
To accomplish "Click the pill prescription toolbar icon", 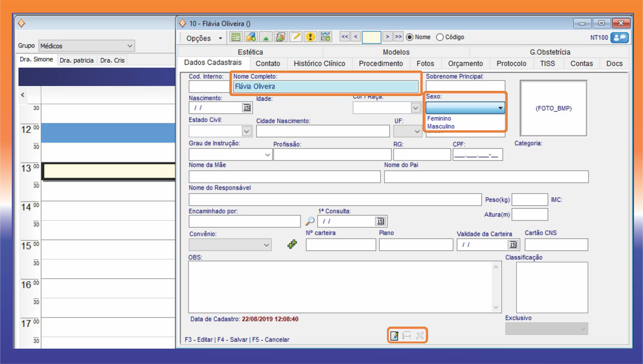I will coord(251,37).
